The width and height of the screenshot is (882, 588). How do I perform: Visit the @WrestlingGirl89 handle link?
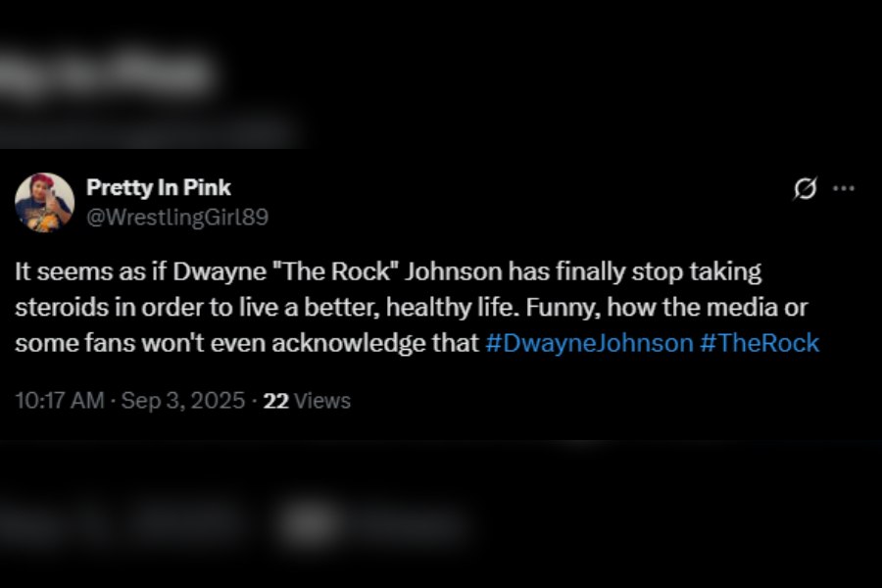tap(177, 218)
